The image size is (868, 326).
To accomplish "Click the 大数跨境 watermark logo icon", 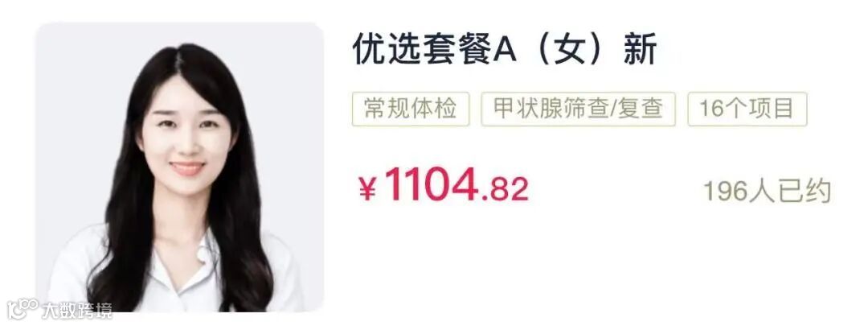I will [x=22, y=309].
